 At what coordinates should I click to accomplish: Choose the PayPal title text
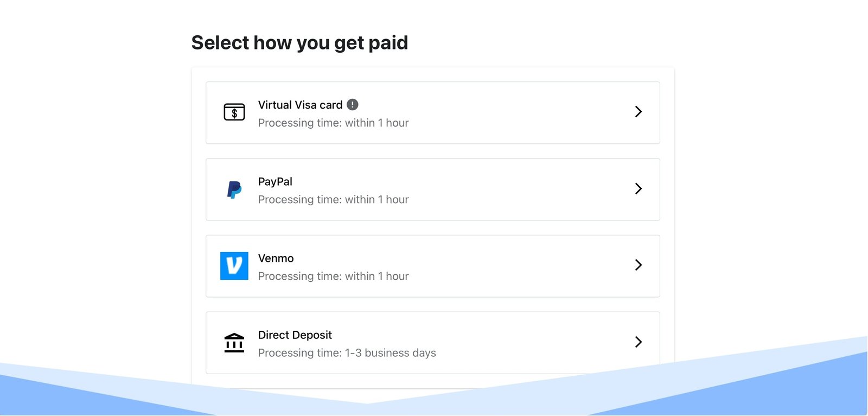pyautogui.click(x=275, y=182)
